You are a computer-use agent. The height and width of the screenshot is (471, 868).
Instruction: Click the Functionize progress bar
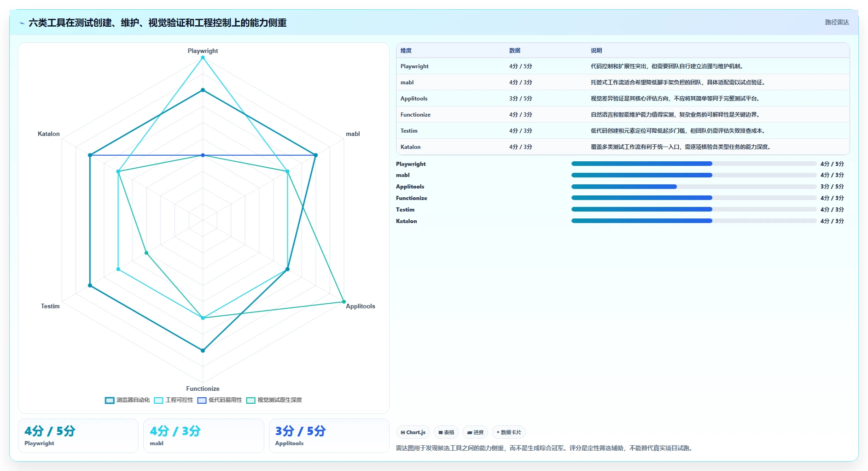(694, 198)
